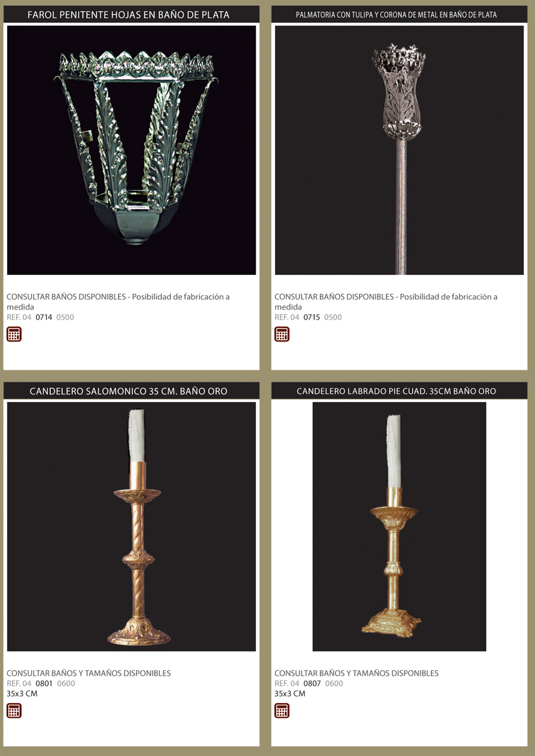This screenshot has height=756, width=535.
Task: Open the Palmatoria con Tulipa y Corona title
Action: click(x=396, y=15)
